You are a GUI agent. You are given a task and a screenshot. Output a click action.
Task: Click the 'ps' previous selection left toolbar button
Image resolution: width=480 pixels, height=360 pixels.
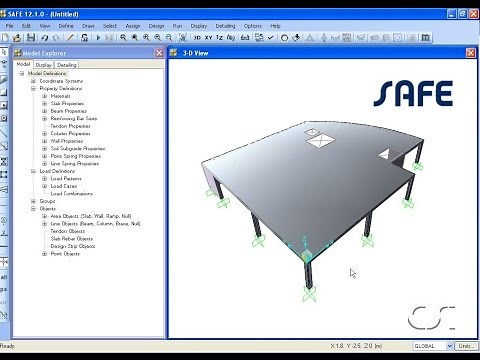pos(4,289)
